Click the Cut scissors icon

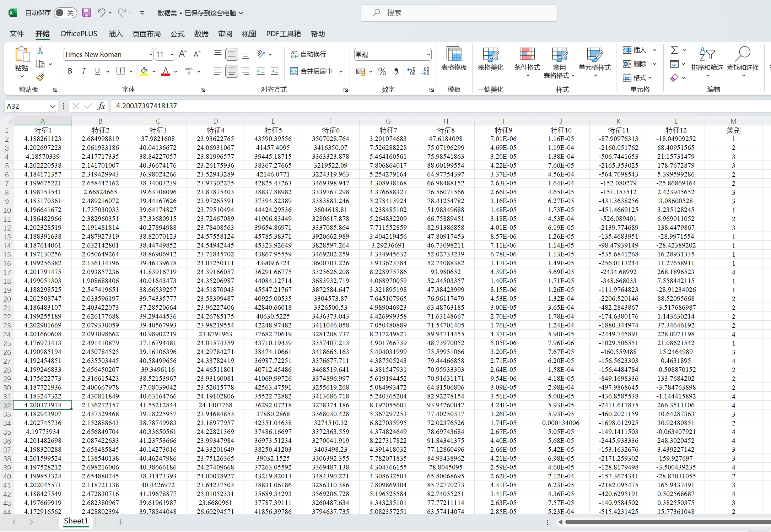pos(40,50)
